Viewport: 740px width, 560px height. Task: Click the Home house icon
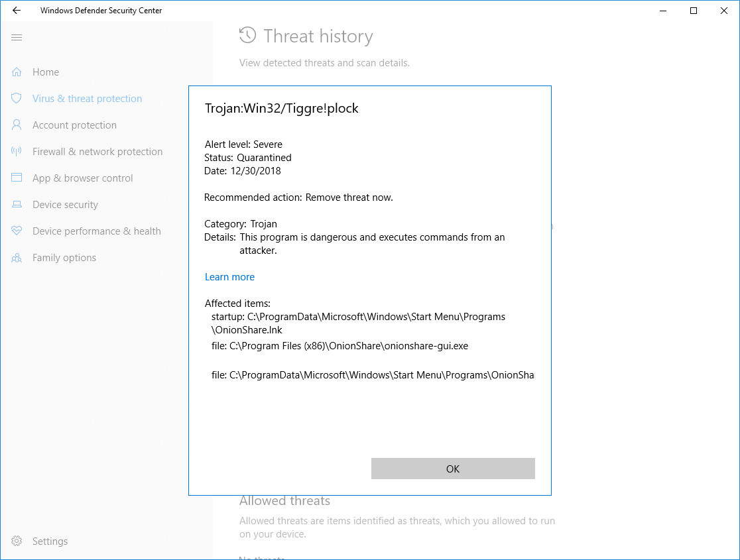point(17,72)
